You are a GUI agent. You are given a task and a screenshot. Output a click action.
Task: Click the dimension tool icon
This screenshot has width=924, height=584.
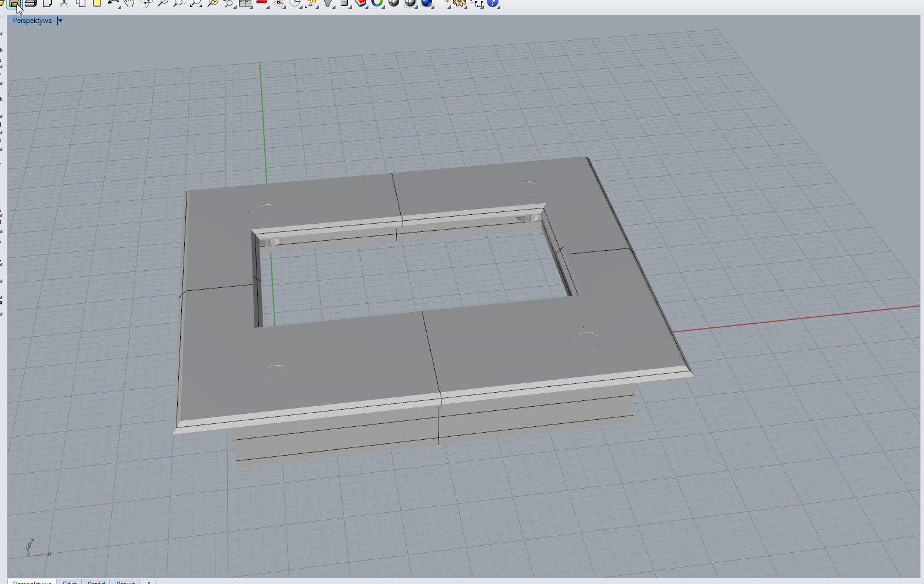476,3
